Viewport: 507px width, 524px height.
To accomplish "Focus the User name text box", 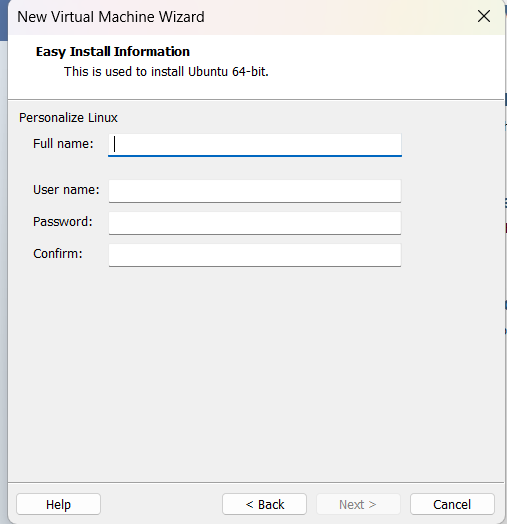I will tap(255, 191).
